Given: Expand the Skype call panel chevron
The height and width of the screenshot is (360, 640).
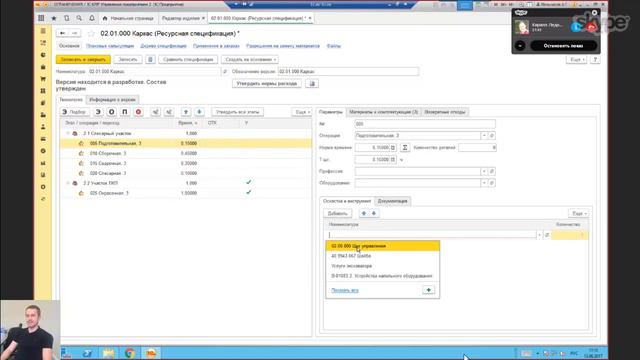Looking at the screenshot, I should coord(520,46).
